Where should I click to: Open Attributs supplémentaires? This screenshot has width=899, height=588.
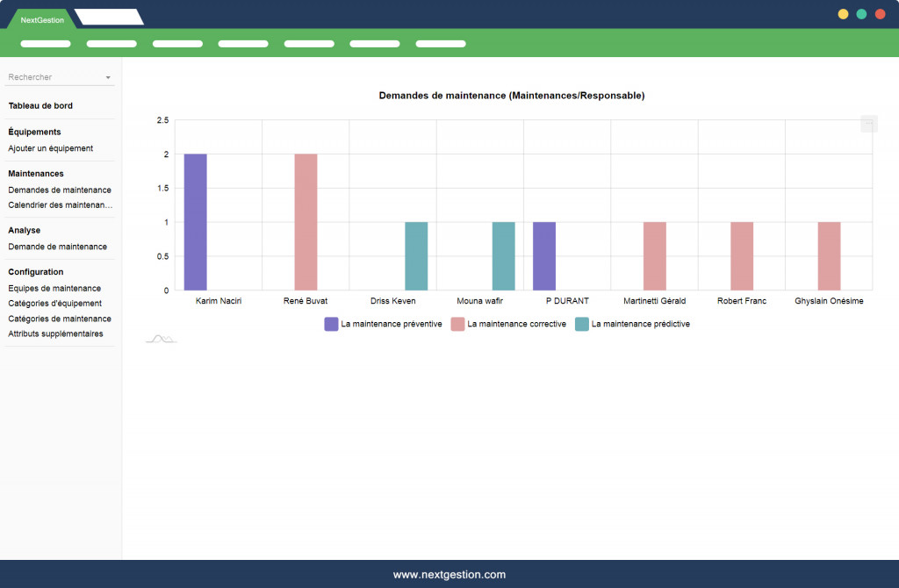click(x=55, y=333)
